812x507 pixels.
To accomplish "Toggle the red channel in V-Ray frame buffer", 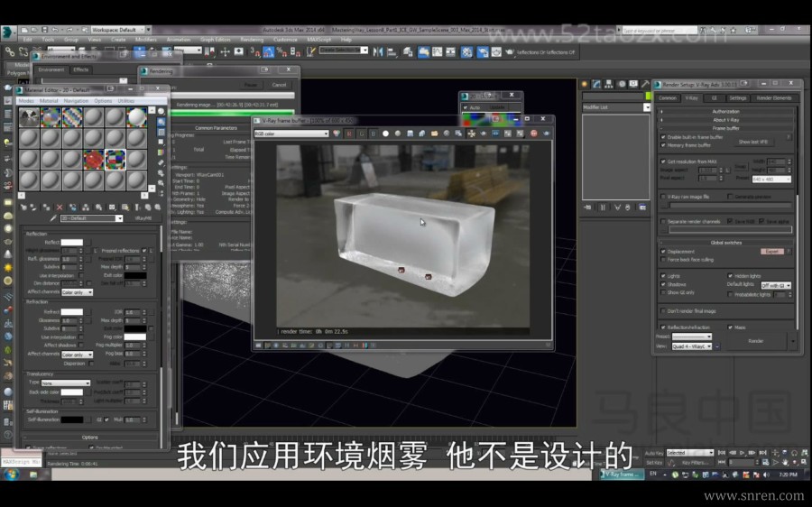I will pos(349,134).
